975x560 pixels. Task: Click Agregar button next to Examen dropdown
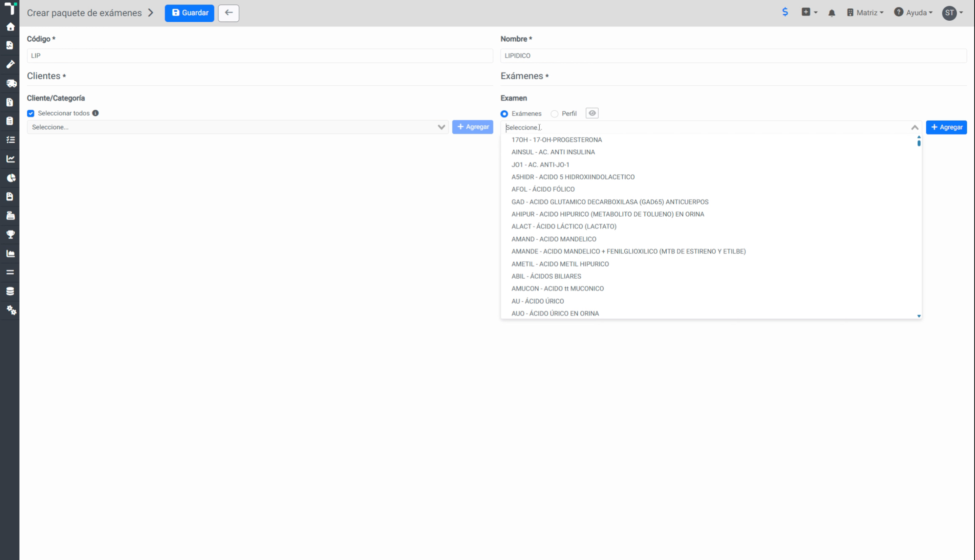[x=946, y=127]
